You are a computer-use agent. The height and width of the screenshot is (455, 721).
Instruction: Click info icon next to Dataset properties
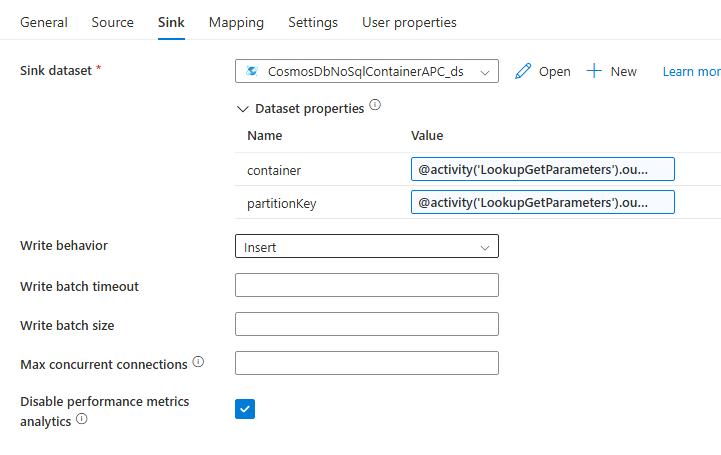375,105
